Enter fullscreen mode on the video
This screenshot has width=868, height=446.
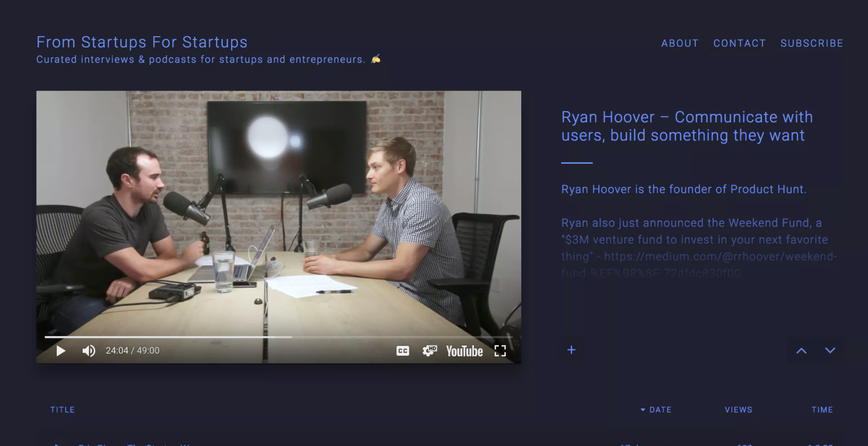pos(500,351)
